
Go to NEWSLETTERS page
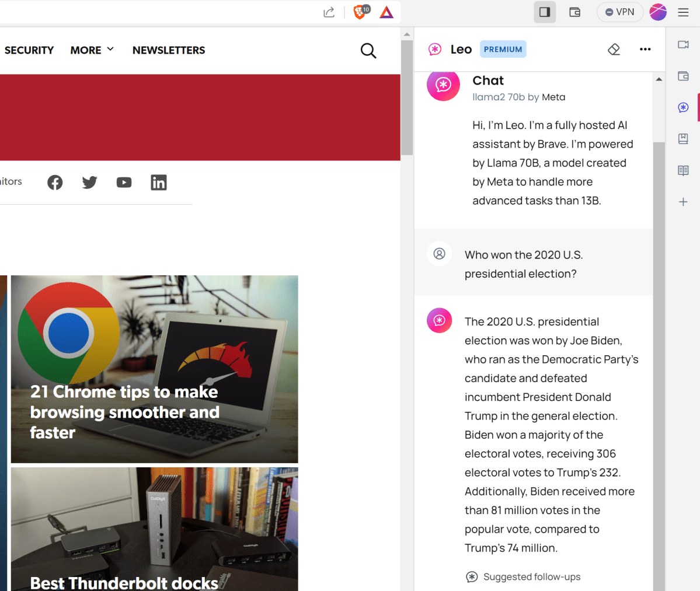pos(169,50)
